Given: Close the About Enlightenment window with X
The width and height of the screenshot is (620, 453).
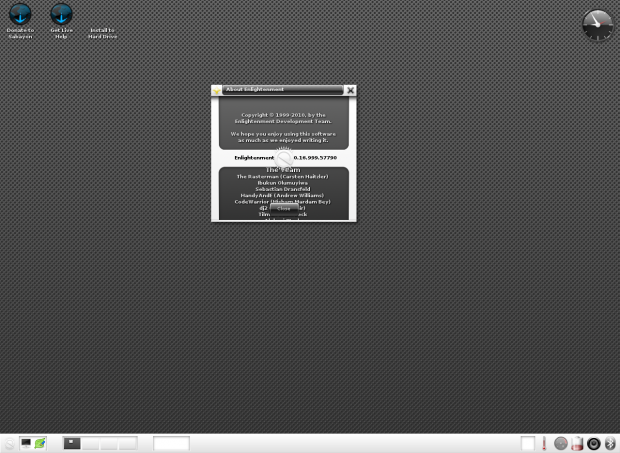Looking at the screenshot, I should pos(350,90).
